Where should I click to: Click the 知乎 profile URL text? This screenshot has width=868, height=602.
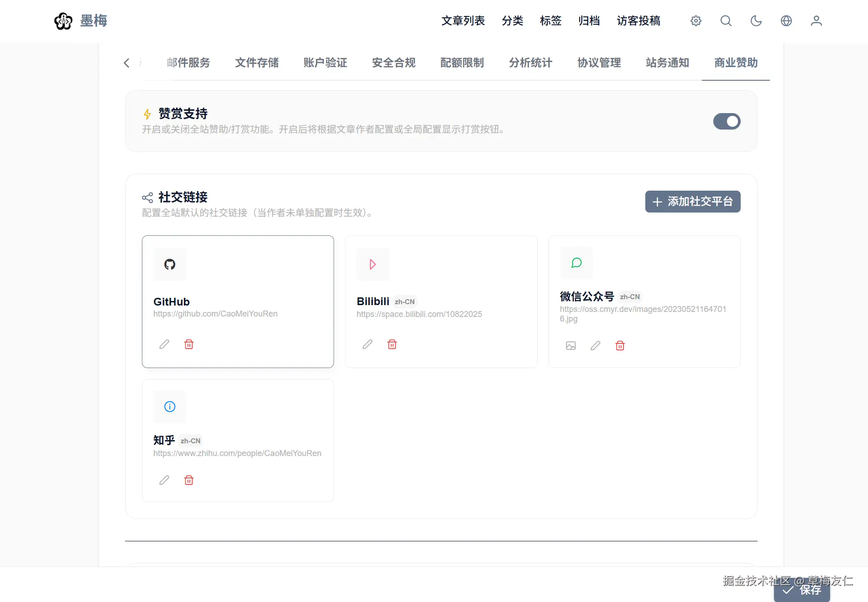[x=237, y=453]
